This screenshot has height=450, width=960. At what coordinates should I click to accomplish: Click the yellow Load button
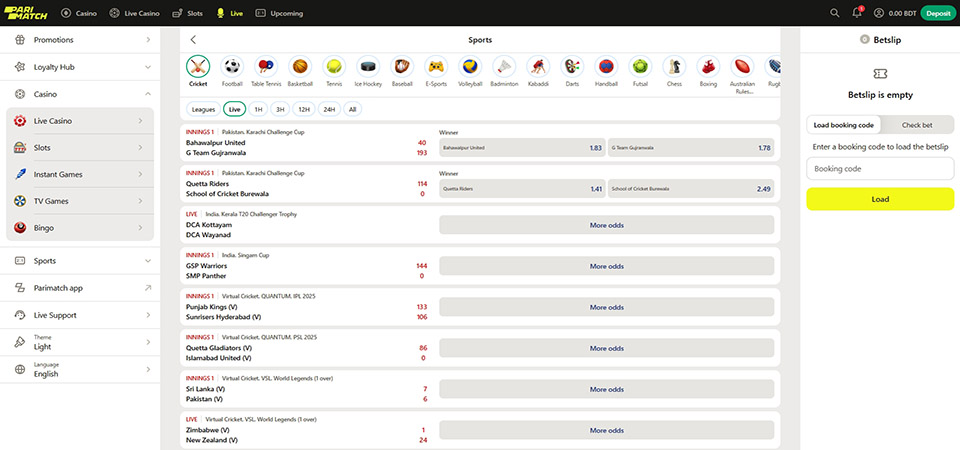pos(880,199)
